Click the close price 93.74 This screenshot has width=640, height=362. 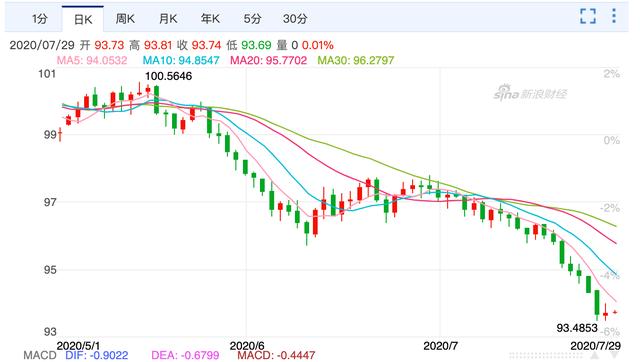tap(206, 45)
